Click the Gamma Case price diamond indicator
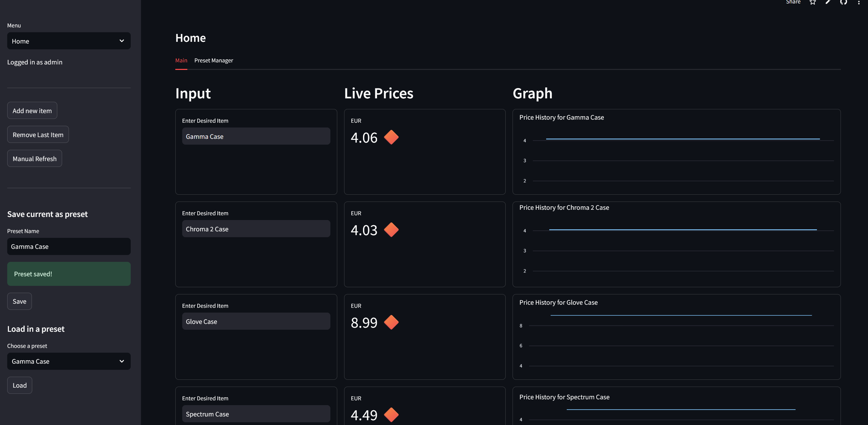The height and width of the screenshot is (425, 868). click(391, 137)
